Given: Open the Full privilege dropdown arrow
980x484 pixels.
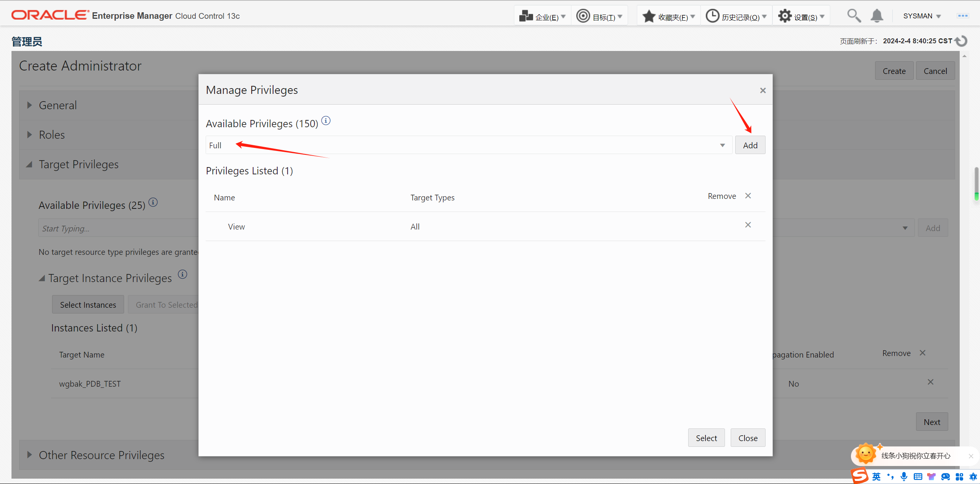Looking at the screenshot, I should 722,145.
